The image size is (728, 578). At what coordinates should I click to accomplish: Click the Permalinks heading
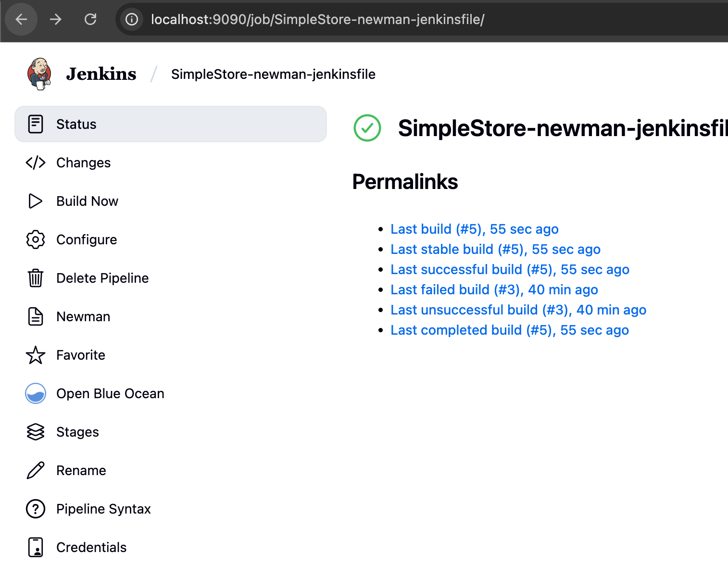click(405, 182)
